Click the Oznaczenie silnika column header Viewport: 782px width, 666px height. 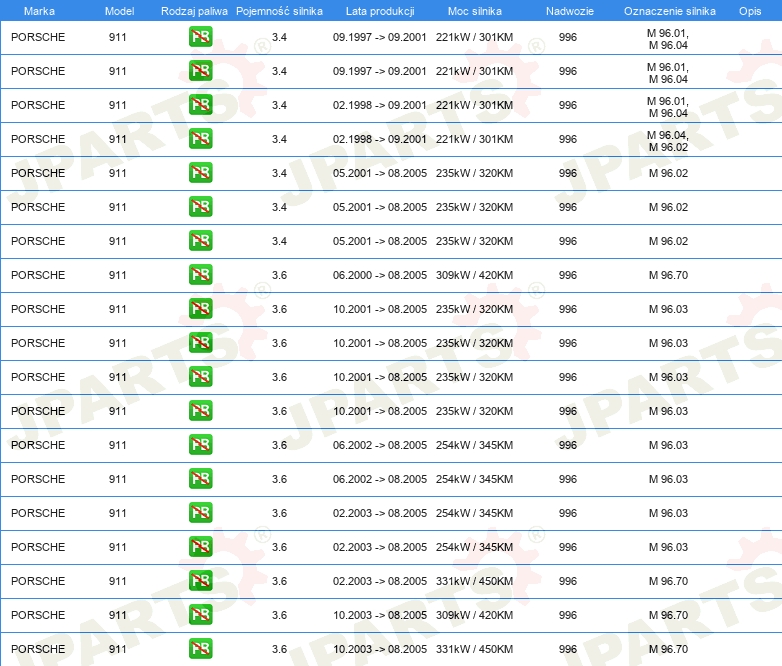pyautogui.click(x=669, y=10)
